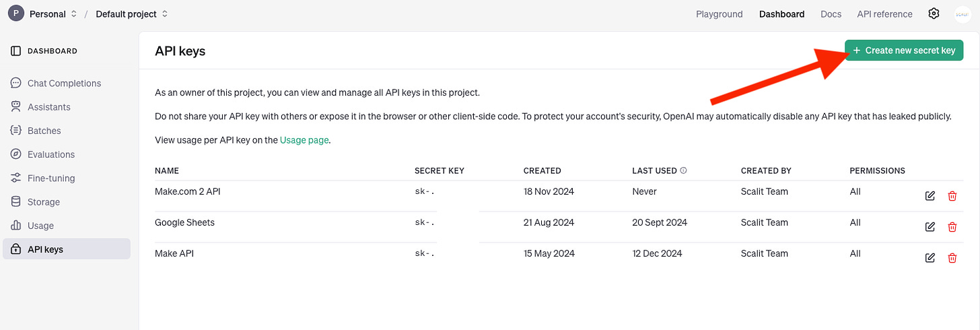Open the Default project dropdown
980x330 pixels.
pyautogui.click(x=132, y=14)
